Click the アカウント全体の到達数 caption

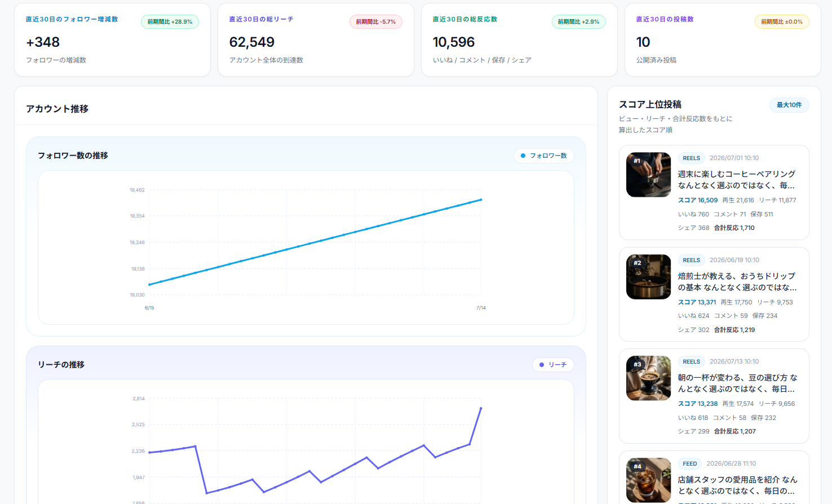[x=266, y=60]
